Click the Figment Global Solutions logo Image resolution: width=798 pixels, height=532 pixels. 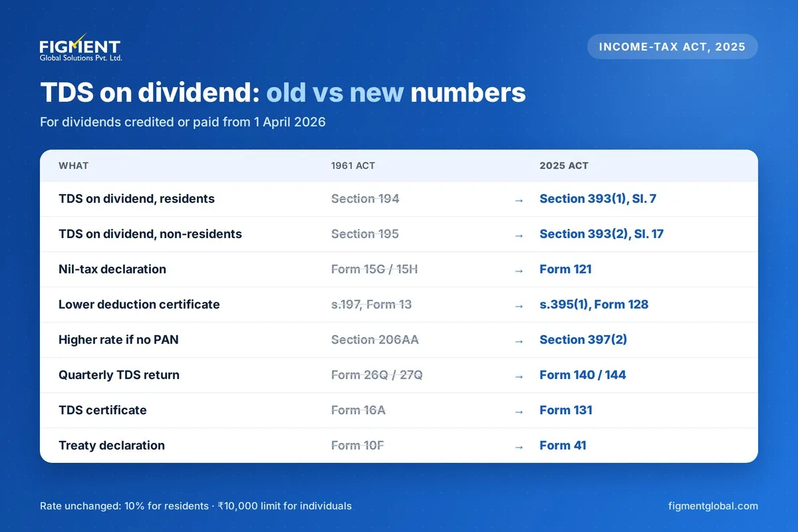click(80, 48)
